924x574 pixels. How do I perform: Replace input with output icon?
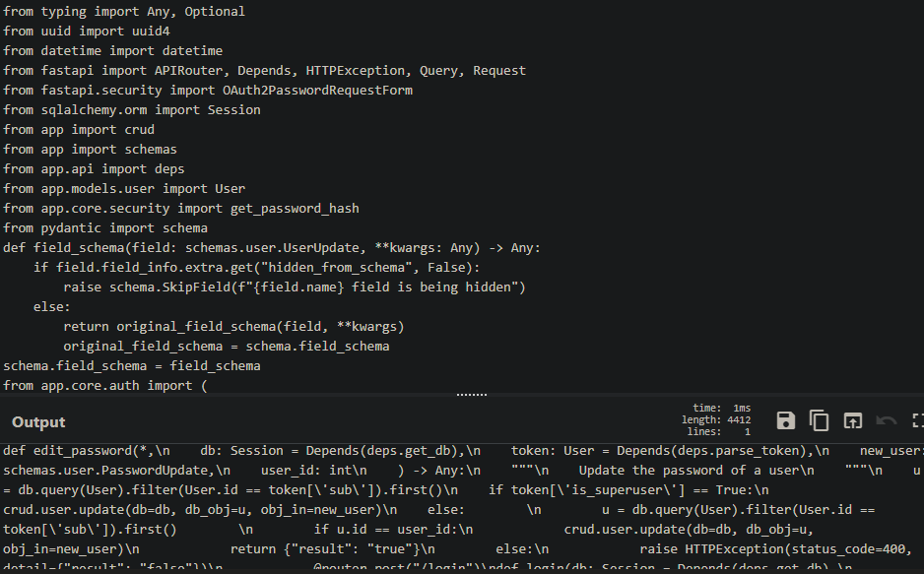[853, 421]
